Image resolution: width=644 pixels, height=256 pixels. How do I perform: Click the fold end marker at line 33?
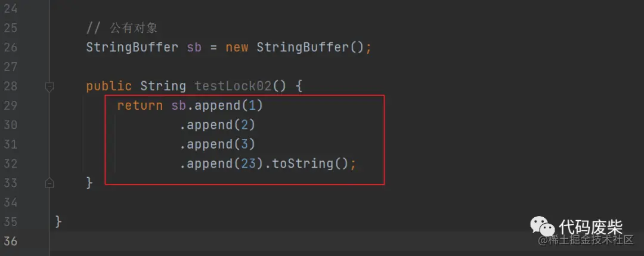point(49,183)
